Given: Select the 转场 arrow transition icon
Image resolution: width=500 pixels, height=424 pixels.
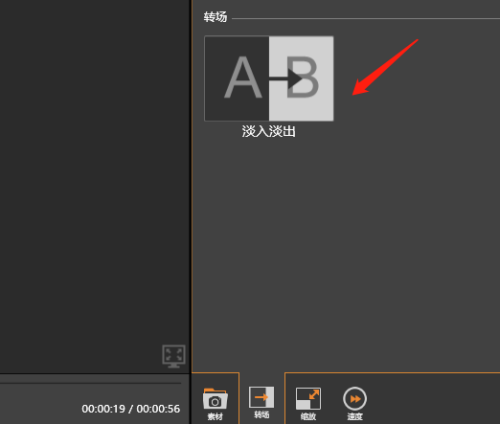Looking at the screenshot, I should (262, 397).
